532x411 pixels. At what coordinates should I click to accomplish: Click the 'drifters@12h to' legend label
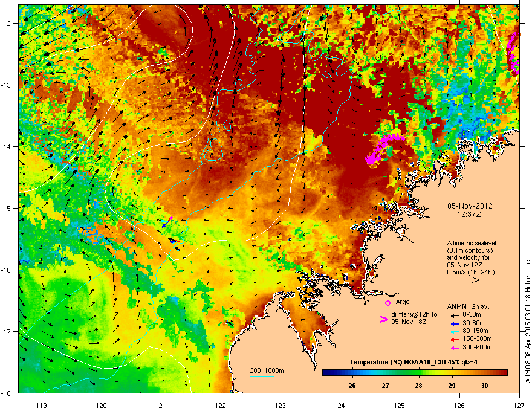coord(414,314)
